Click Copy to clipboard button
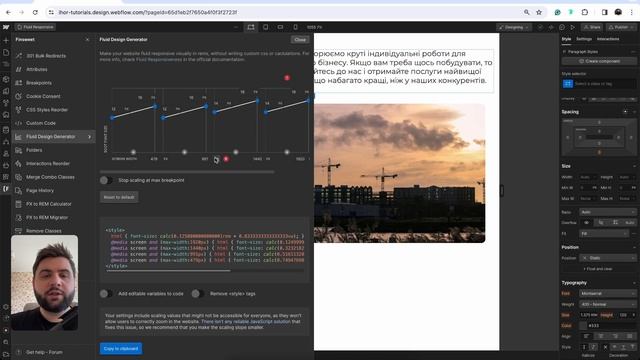Viewport: 640px width, 360px height. pyautogui.click(x=121, y=349)
